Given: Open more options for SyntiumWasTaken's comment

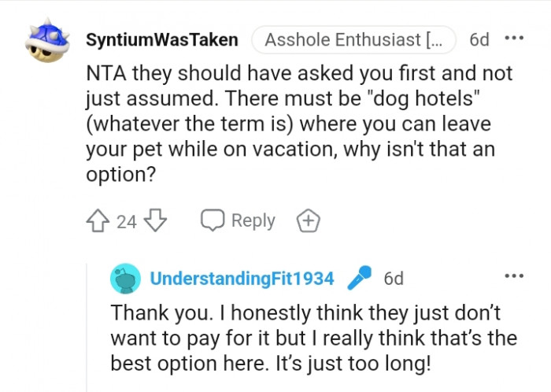Looking at the screenshot, I should [x=514, y=39].
